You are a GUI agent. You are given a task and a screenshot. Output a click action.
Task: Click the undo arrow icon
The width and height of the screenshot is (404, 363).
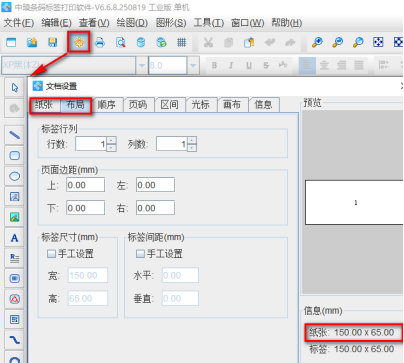pos(270,42)
